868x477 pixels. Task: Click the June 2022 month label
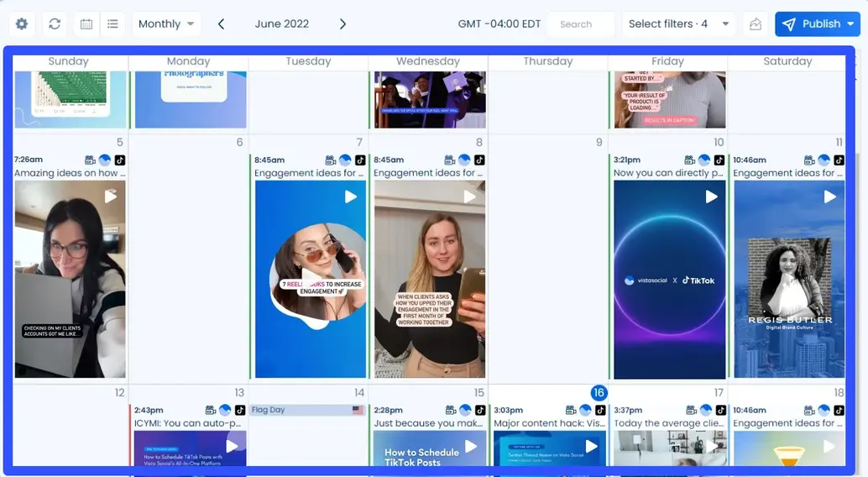[x=281, y=24]
